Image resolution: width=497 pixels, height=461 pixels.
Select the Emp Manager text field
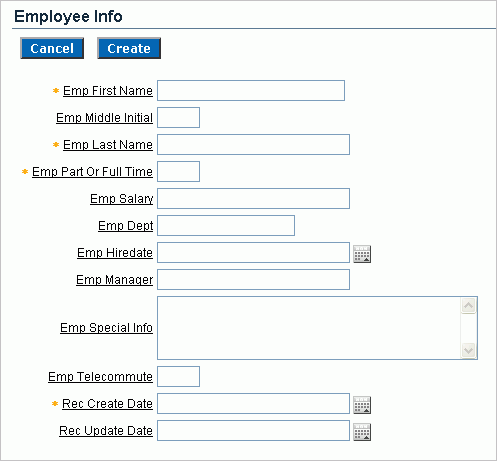click(x=253, y=279)
